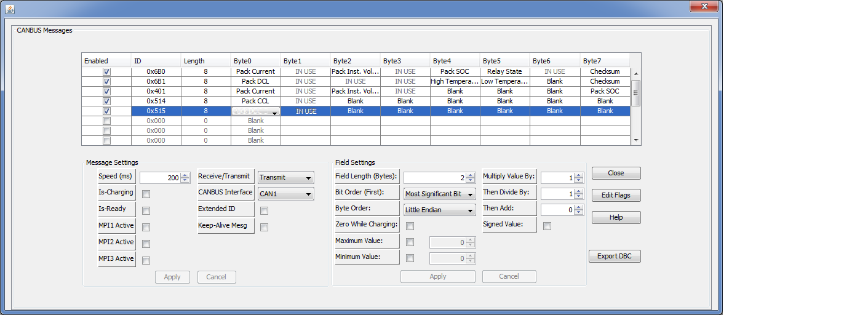Increase the Speed (ms) spinner value
868x315 pixels.
click(185, 175)
